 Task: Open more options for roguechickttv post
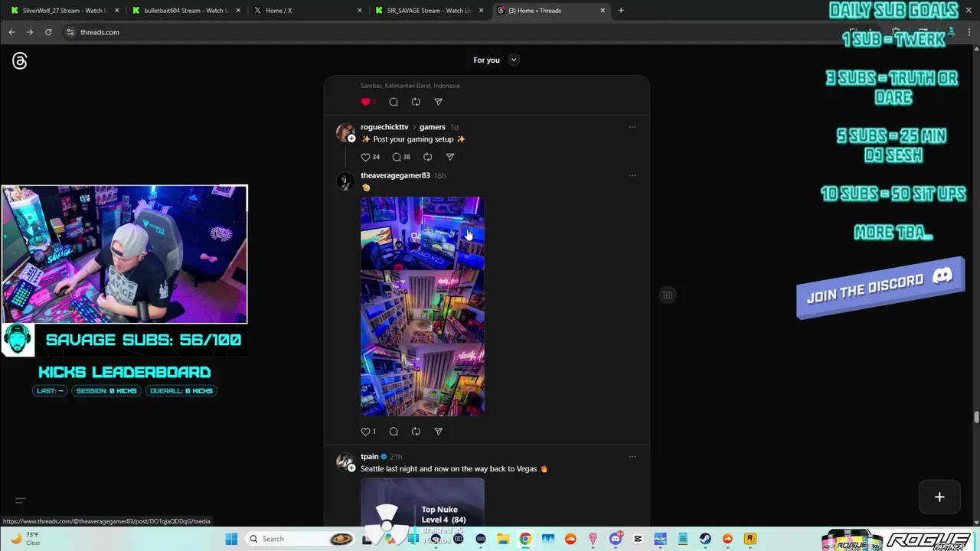pos(632,127)
